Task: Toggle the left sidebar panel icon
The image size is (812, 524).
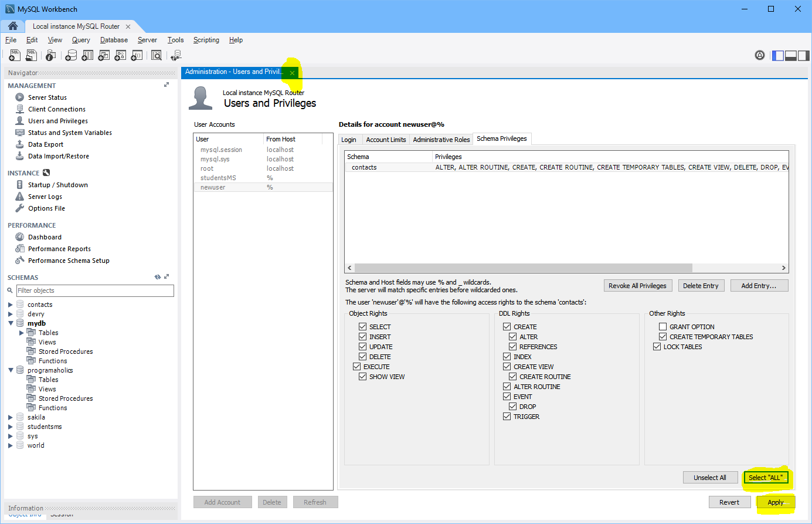Action: click(778, 56)
